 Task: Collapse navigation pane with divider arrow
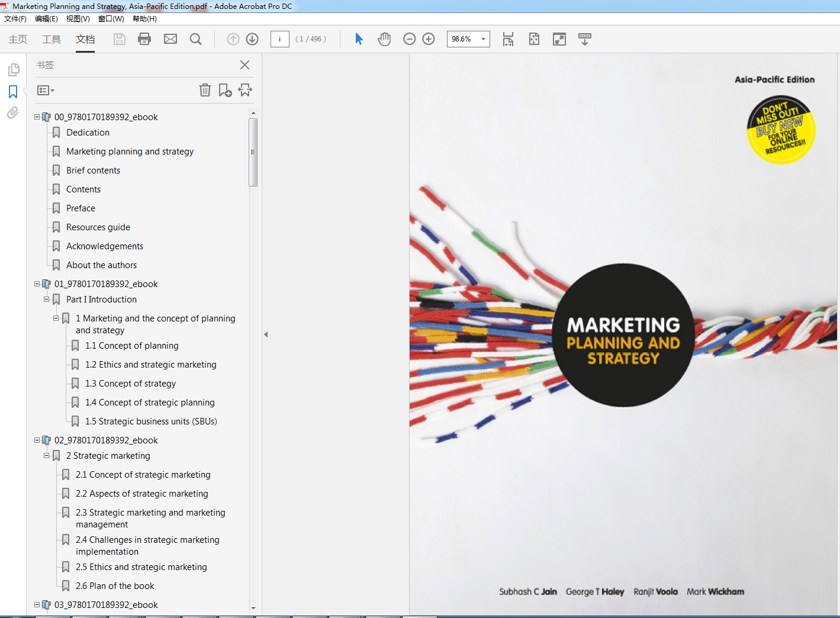tap(266, 334)
